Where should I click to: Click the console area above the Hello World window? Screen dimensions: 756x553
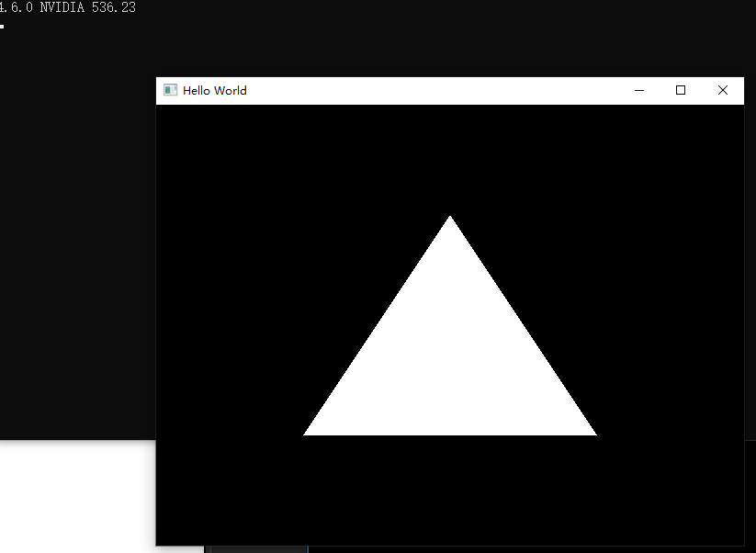413,41
